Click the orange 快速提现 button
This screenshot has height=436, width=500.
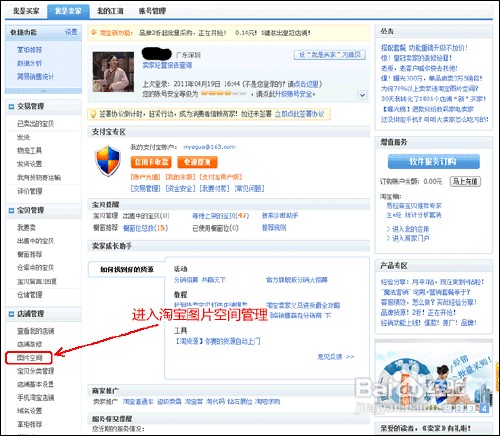click(x=197, y=162)
